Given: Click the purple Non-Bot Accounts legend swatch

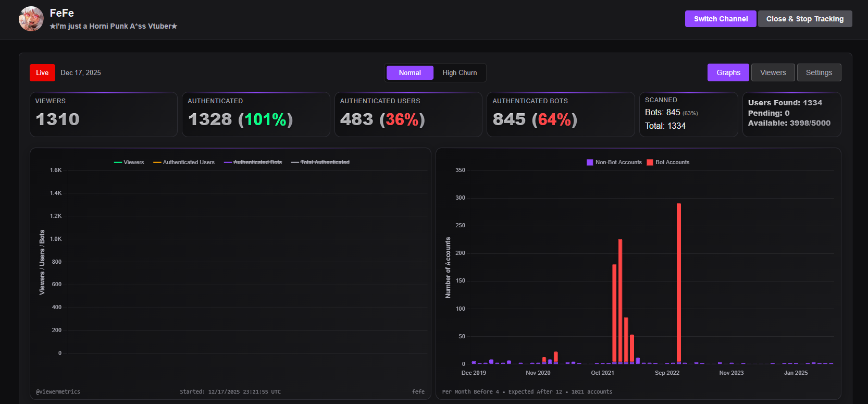Looking at the screenshot, I should point(590,162).
